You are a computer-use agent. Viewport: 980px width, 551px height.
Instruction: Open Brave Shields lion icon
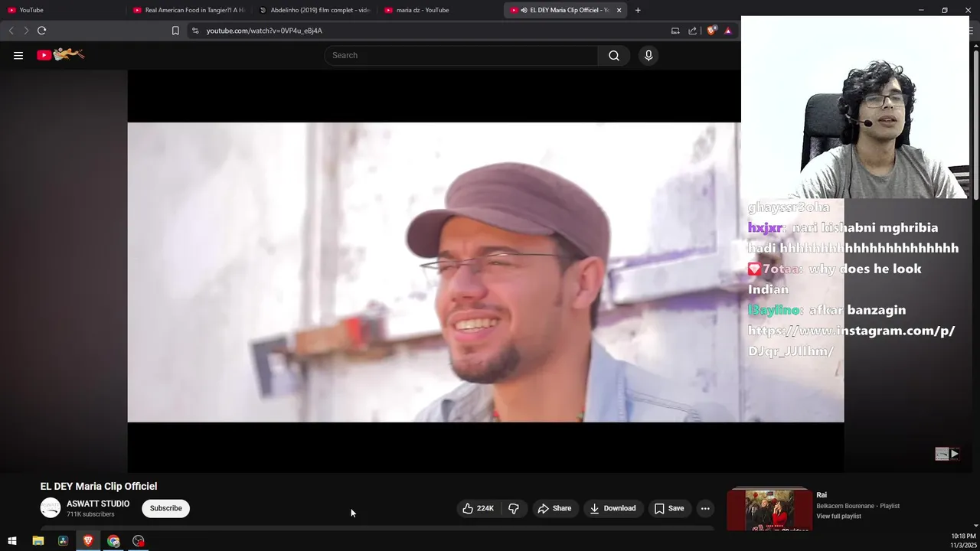[x=711, y=31]
